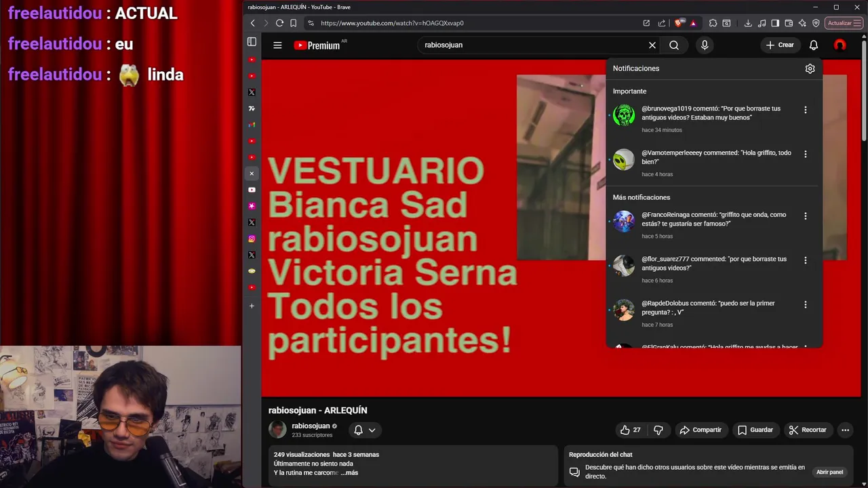Open options for Vamotemperleeeey notification
The image size is (868, 488).
[806, 154]
